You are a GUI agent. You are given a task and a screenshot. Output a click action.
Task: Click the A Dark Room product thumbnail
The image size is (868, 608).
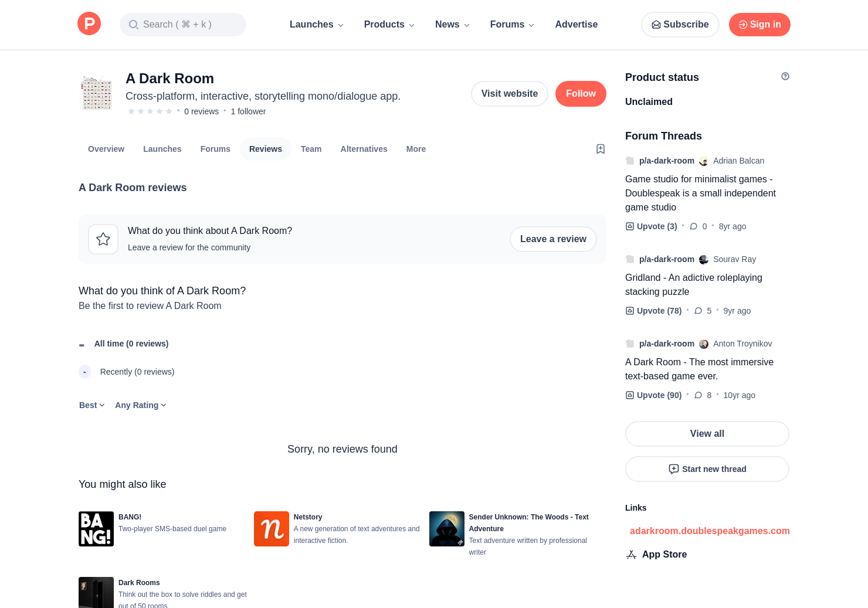click(x=97, y=93)
